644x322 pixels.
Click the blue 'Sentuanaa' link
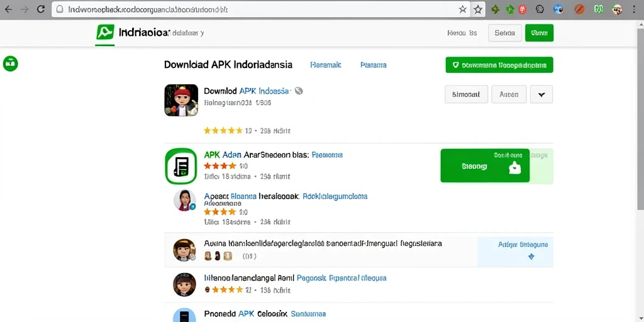(308, 314)
